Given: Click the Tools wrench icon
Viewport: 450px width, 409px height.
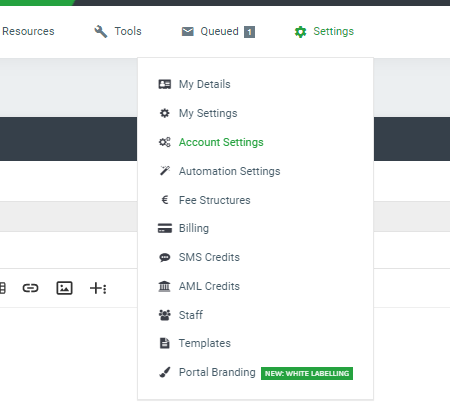Looking at the screenshot, I should (x=101, y=32).
